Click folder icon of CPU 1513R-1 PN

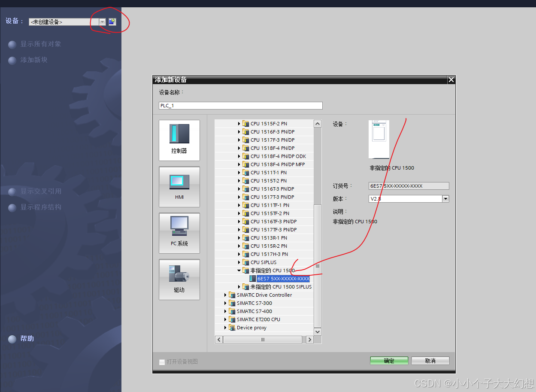pyautogui.click(x=246, y=238)
